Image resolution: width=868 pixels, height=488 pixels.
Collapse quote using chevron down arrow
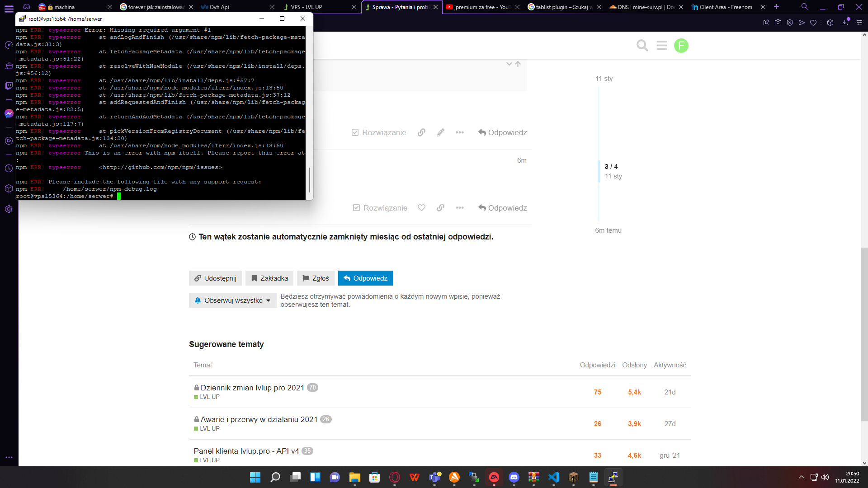[x=509, y=64]
